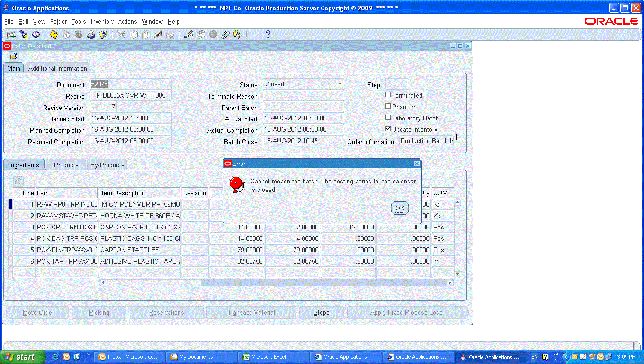
Task: Toggle the Phantom checkbox
Action: tap(388, 106)
